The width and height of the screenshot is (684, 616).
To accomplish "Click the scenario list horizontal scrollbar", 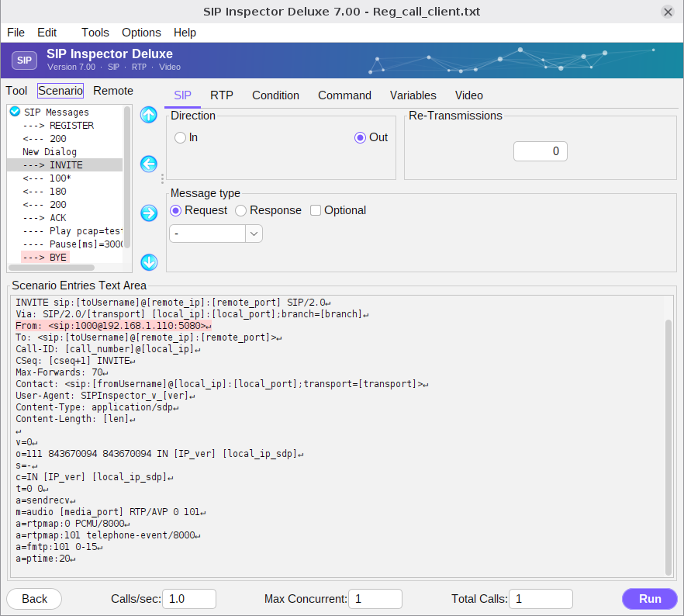I will [52, 268].
